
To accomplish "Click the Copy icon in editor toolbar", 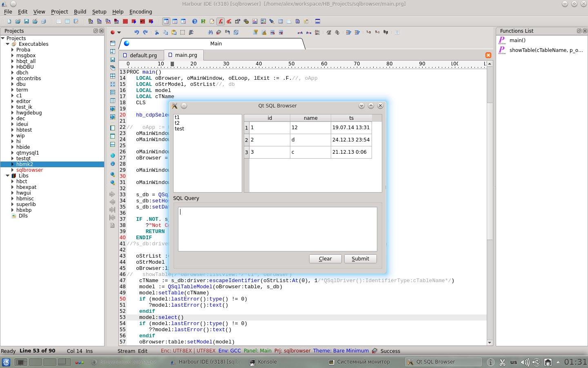I will (x=165, y=32).
